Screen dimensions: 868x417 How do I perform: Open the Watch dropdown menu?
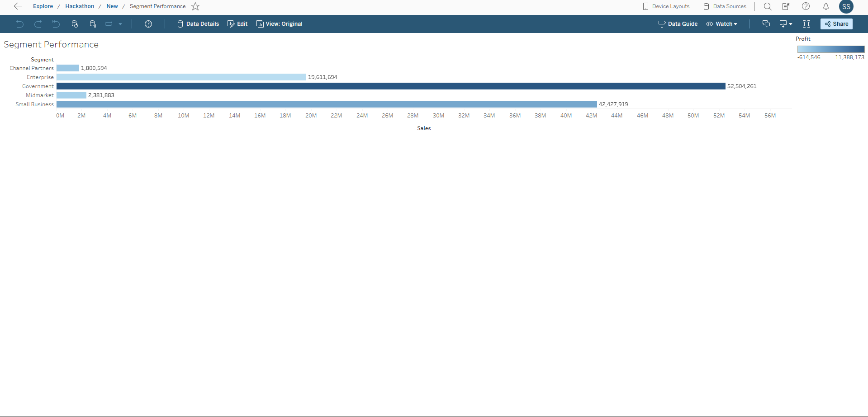[x=722, y=24]
